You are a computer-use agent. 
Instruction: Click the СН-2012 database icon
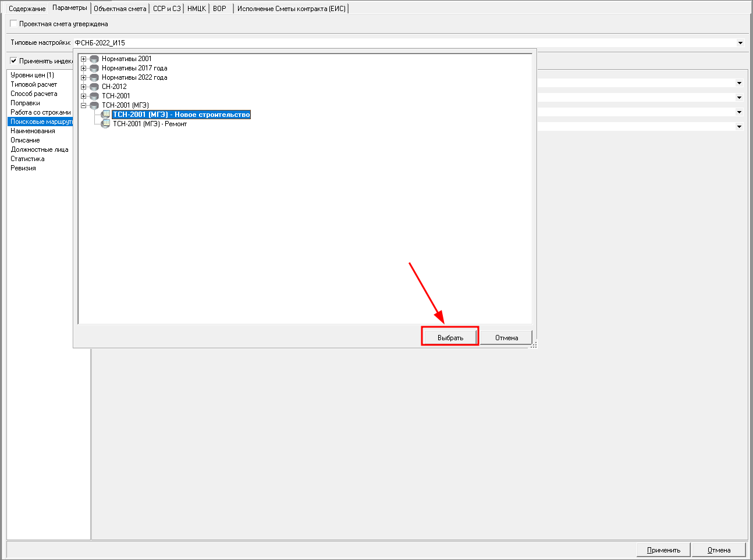[x=94, y=87]
